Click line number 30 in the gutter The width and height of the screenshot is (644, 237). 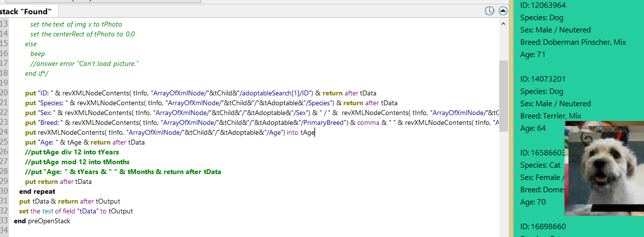pyautogui.click(x=4, y=191)
